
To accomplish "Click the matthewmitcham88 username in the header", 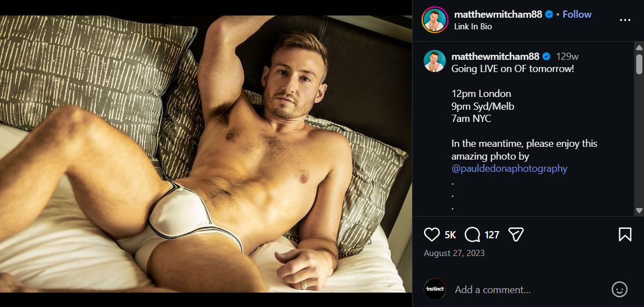I will point(498,14).
